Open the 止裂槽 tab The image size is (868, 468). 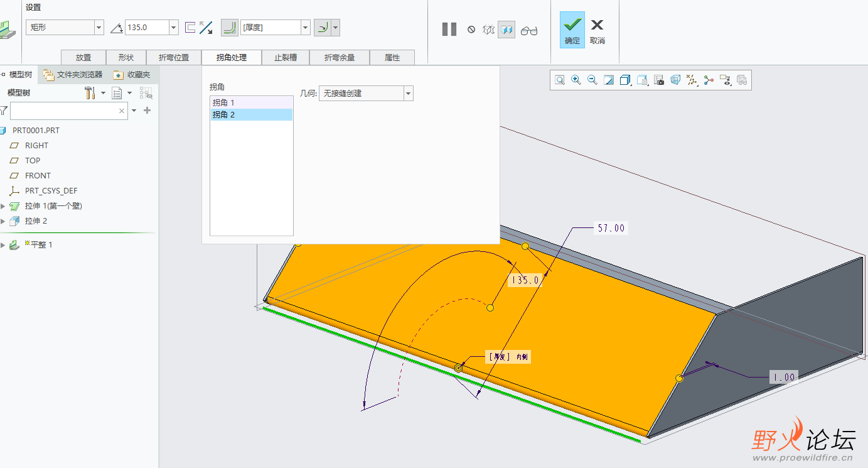[x=286, y=57]
